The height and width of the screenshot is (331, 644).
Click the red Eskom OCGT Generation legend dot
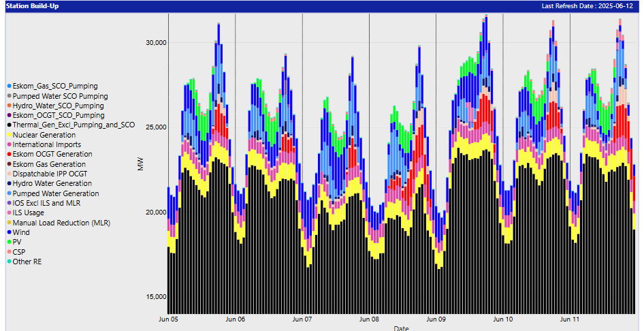pos(9,154)
